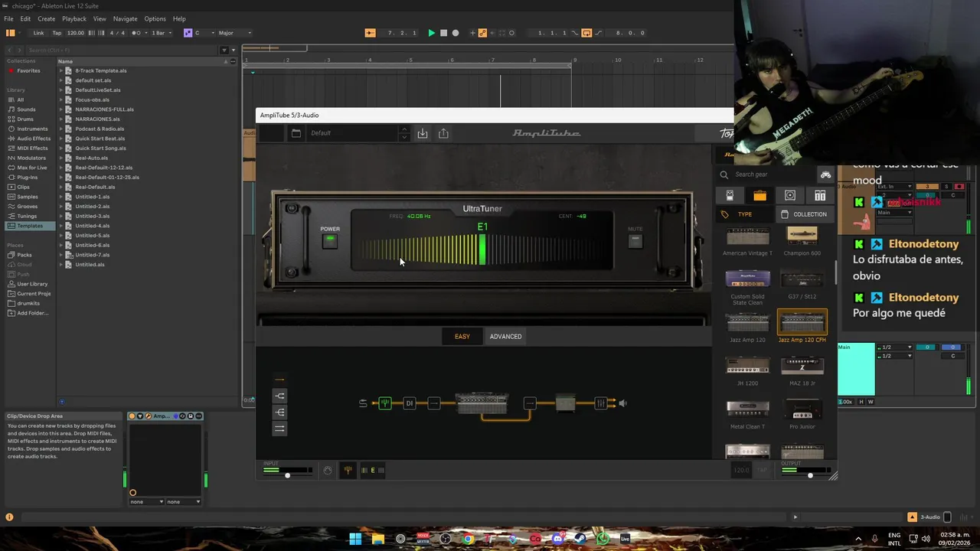Adjust the AmpliTube INPUT level slider
The width and height of the screenshot is (980, 551).
point(288,475)
